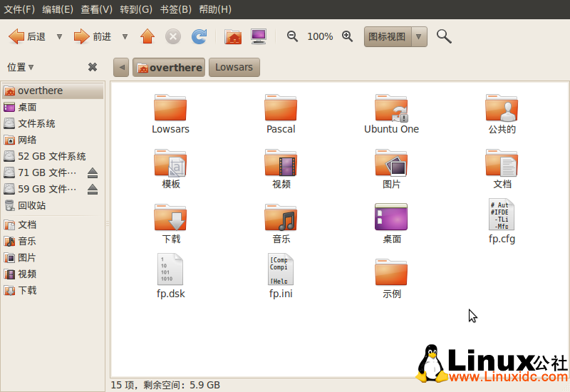Select the 桌面 desktop folder in main view
Viewport: 570px width, 392px height.
tap(391, 217)
